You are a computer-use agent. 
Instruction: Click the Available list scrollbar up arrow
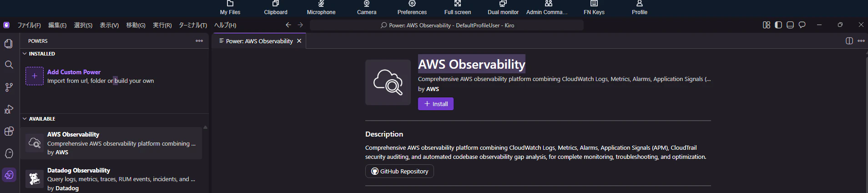pyautogui.click(x=205, y=127)
